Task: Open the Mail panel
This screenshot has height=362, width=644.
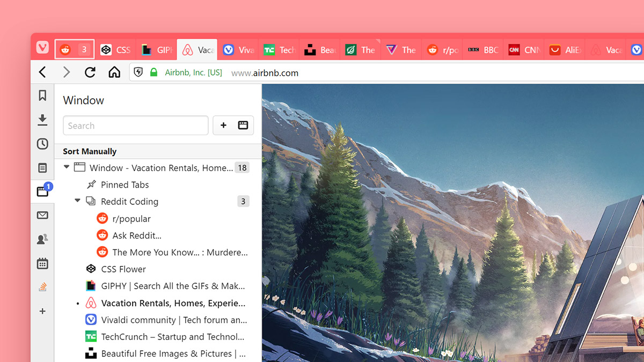Action: [x=42, y=215]
